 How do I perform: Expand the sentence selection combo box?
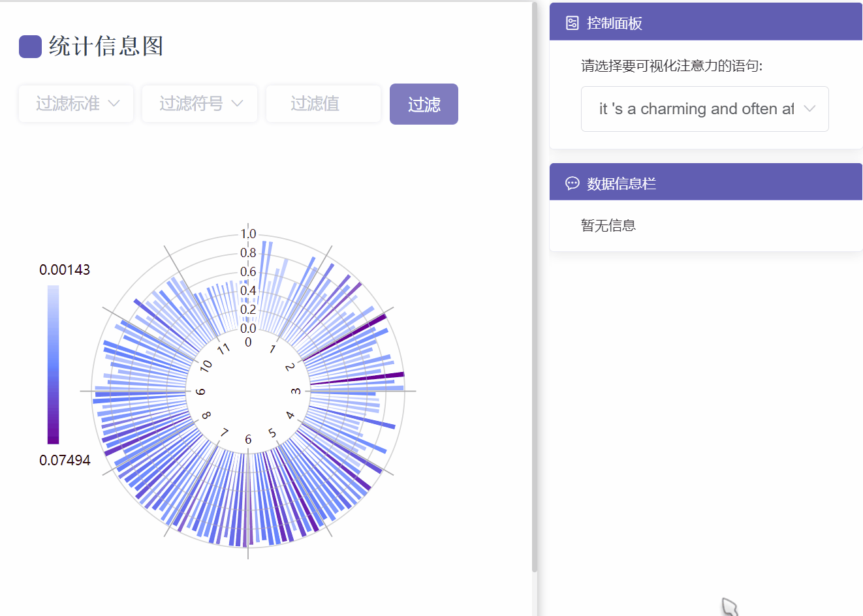tap(705, 109)
